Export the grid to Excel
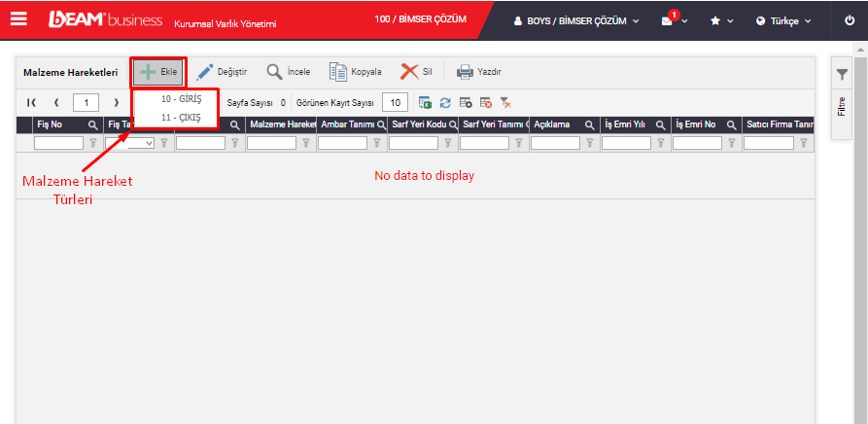This screenshot has width=868, height=424. click(425, 102)
